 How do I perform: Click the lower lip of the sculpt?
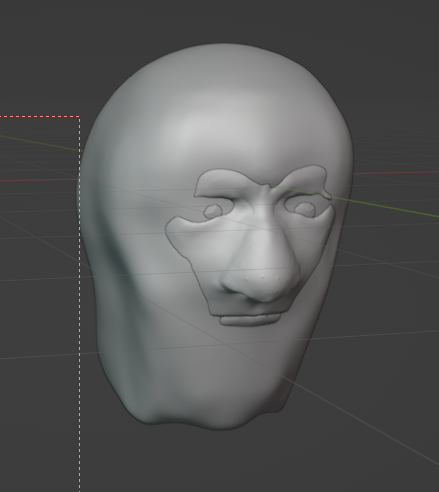[x=249, y=320]
